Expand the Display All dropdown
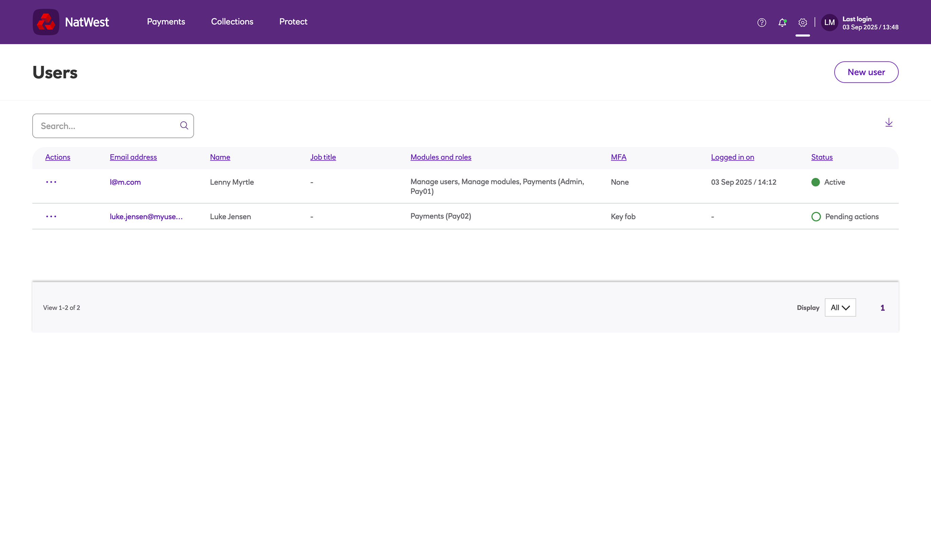The width and height of the screenshot is (931, 560). [x=840, y=307]
